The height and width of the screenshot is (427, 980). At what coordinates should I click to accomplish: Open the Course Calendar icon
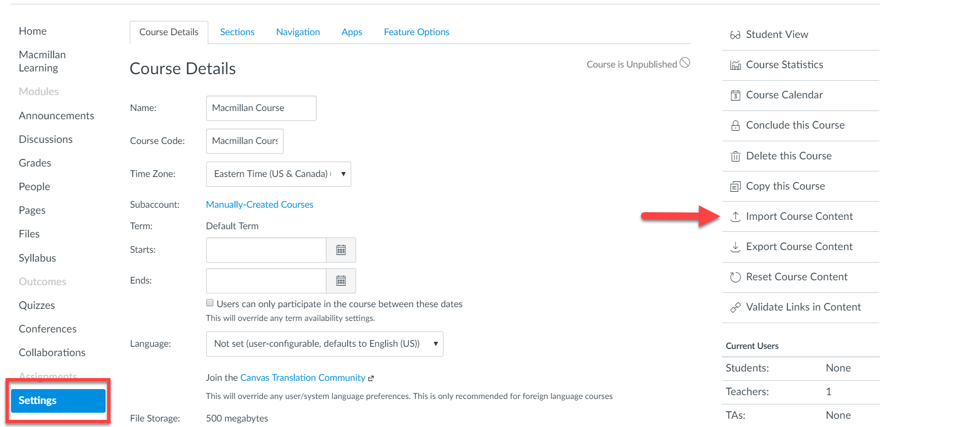[735, 95]
